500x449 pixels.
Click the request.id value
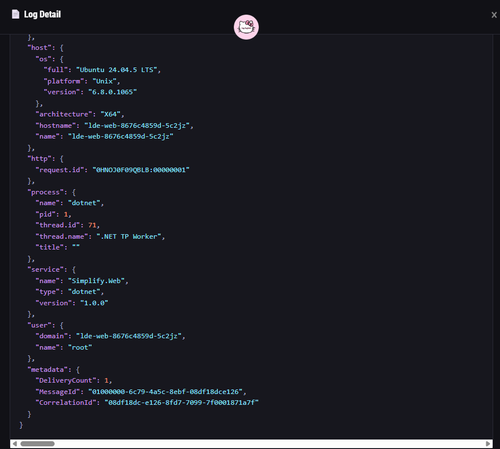coord(141,170)
